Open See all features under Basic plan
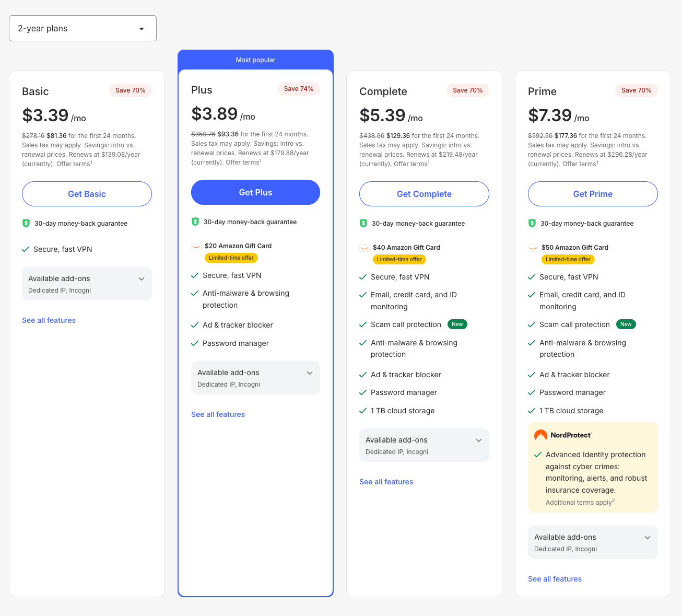The height and width of the screenshot is (616, 682). click(x=49, y=320)
